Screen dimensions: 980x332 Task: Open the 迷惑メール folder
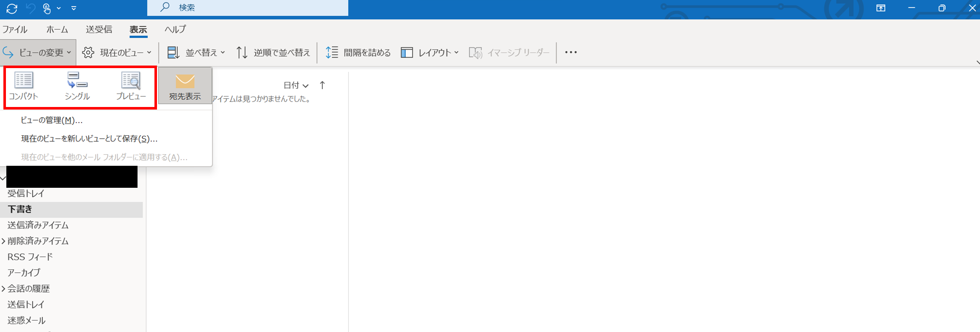click(26, 321)
